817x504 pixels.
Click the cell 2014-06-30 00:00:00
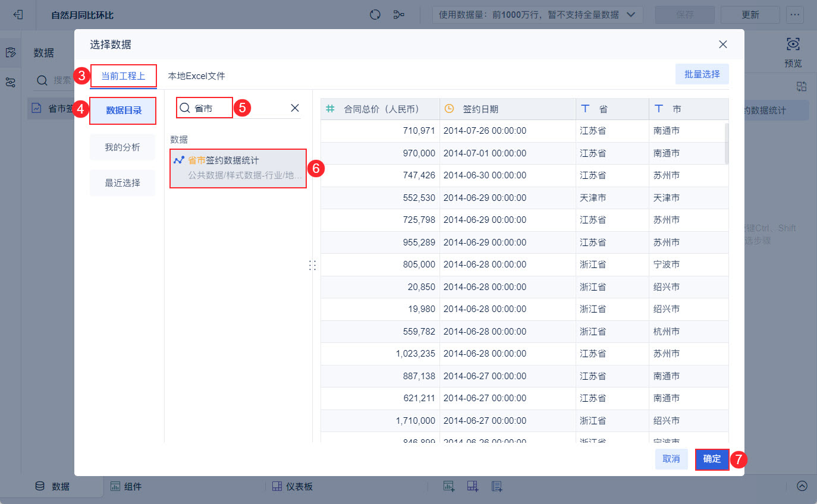point(485,175)
